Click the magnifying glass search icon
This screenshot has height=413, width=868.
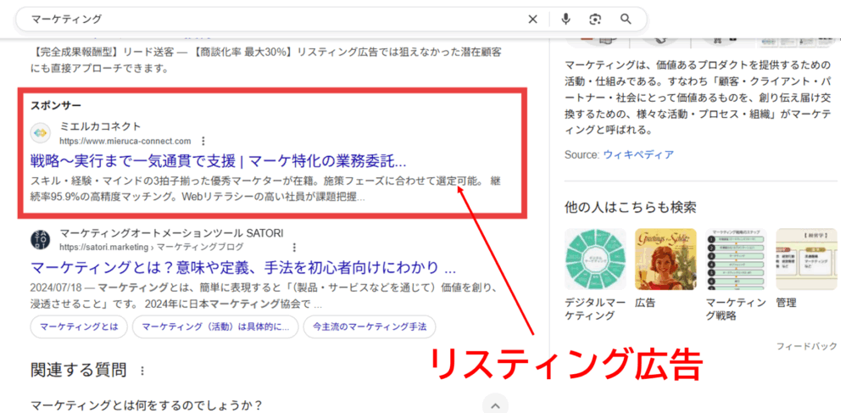click(x=626, y=20)
